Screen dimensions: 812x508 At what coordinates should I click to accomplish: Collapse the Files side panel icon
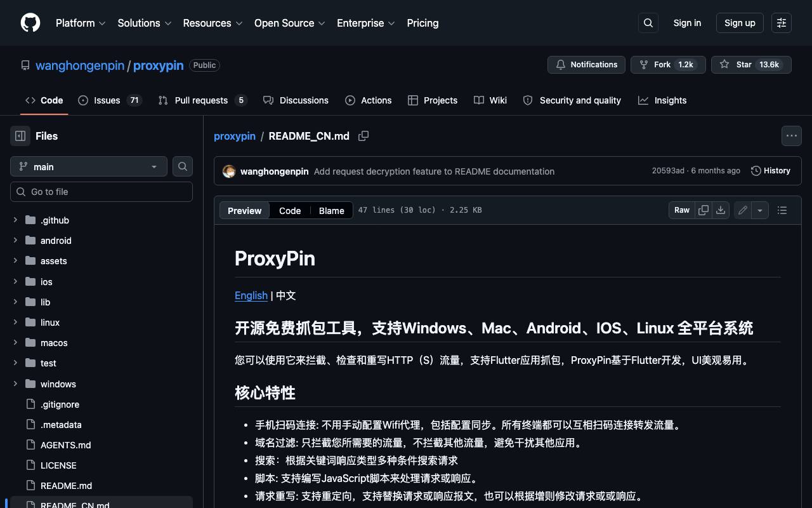tap(20, 136)
